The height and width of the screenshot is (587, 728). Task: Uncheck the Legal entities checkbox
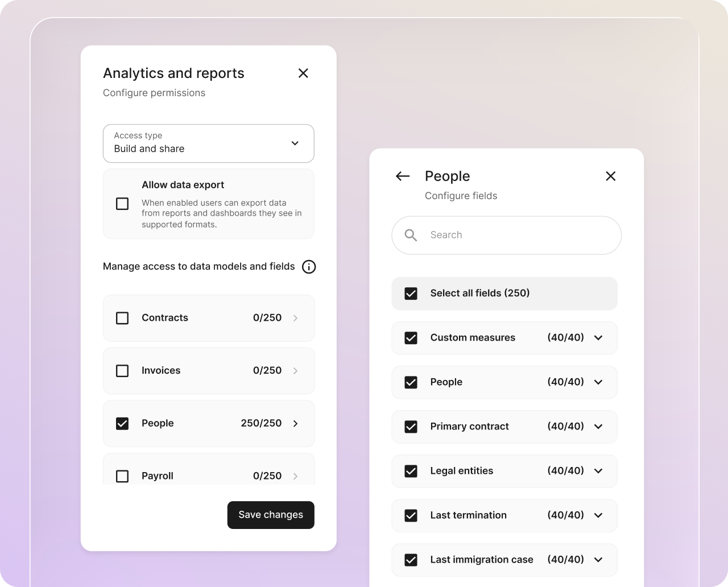[411, 471]
